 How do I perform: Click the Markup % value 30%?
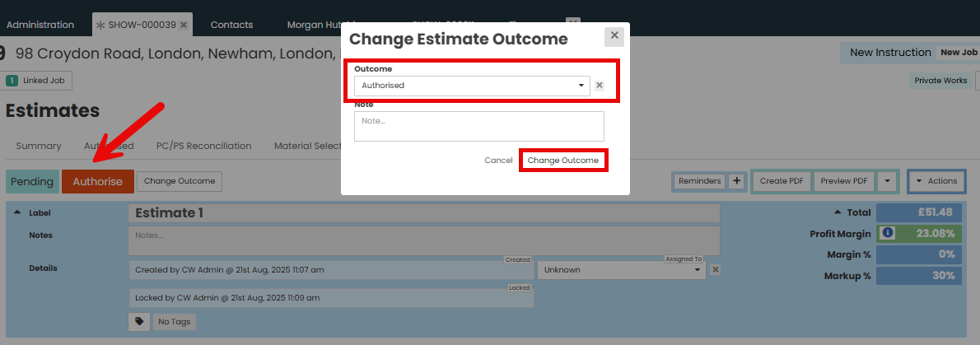click(x=918, y=276)
